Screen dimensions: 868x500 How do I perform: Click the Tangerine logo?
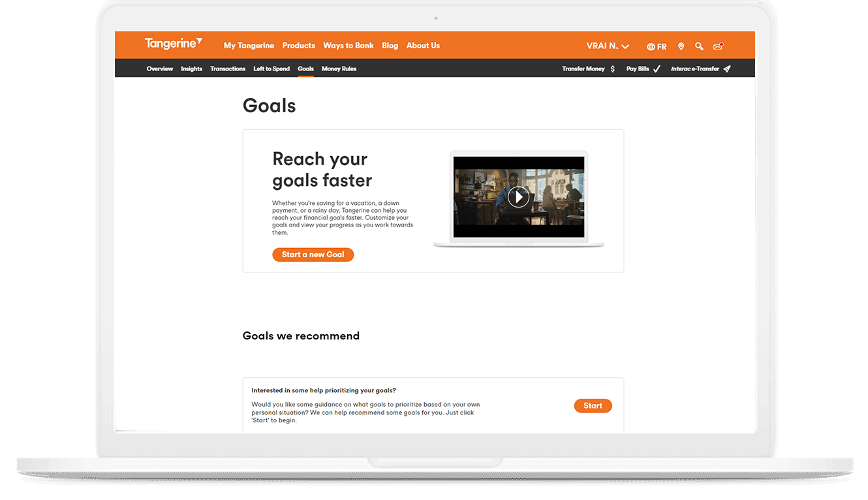coord(174,44)
